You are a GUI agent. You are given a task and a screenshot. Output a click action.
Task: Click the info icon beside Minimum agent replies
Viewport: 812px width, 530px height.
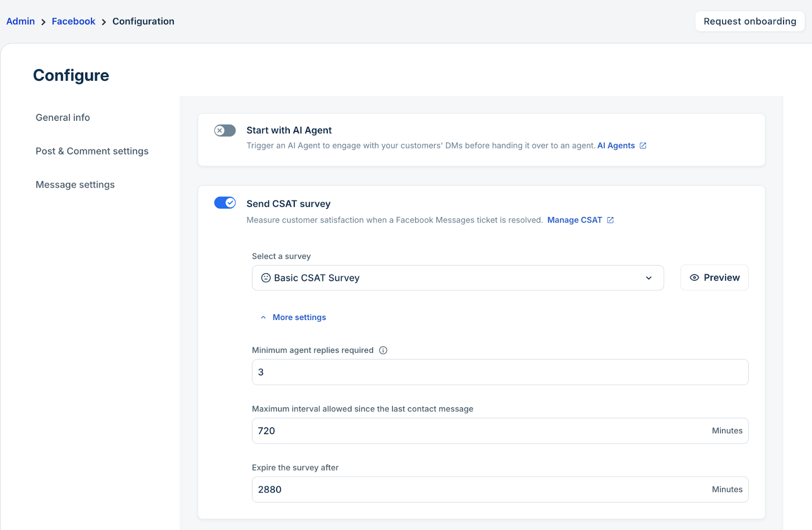tap(383, 350)
